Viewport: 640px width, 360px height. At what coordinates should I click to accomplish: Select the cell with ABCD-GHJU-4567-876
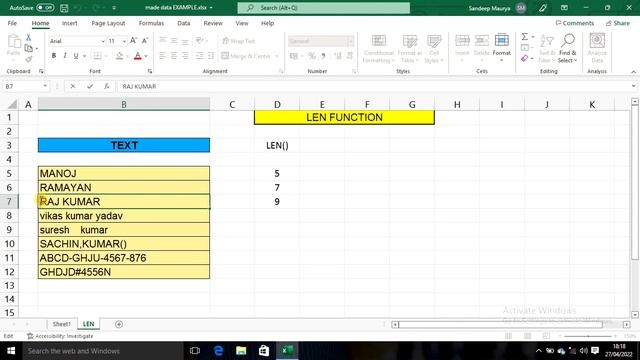tap(124, 258)
